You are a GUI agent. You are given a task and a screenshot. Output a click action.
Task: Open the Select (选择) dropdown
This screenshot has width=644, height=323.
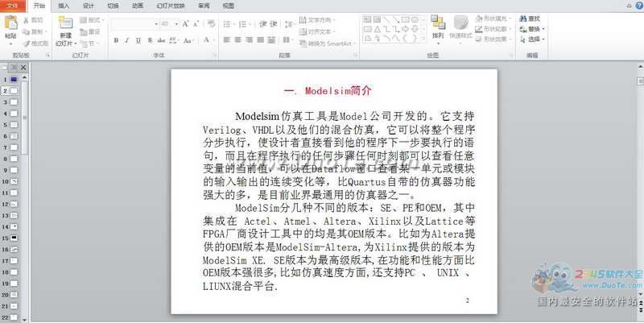tap(532, 39)
